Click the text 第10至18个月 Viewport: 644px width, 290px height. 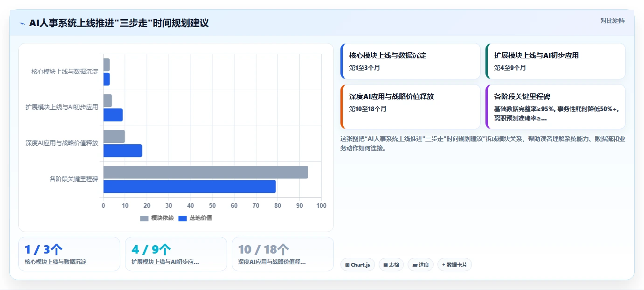[368, 109]
